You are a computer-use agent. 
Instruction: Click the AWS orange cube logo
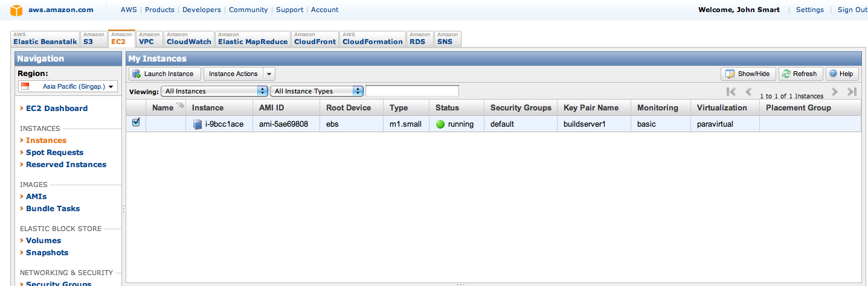16,10
